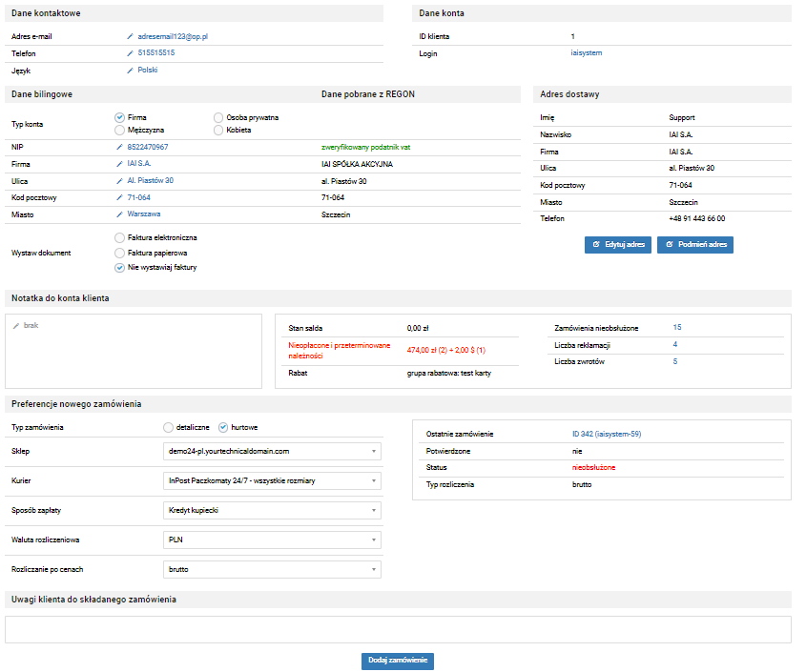Viewport: 806px width, 672px height.
Task: Click pencil icon next to e-mail address
Action: [x=130, y=36]
